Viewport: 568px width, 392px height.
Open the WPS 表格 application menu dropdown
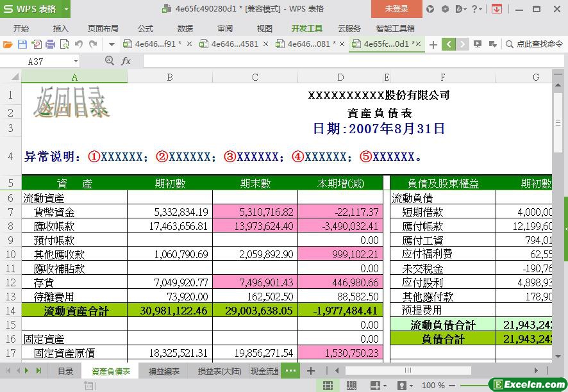(x=64, y=9)
